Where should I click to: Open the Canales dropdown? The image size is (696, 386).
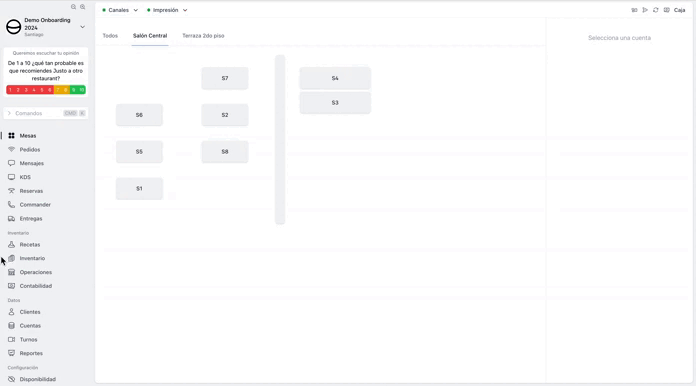tap(120, 10)
